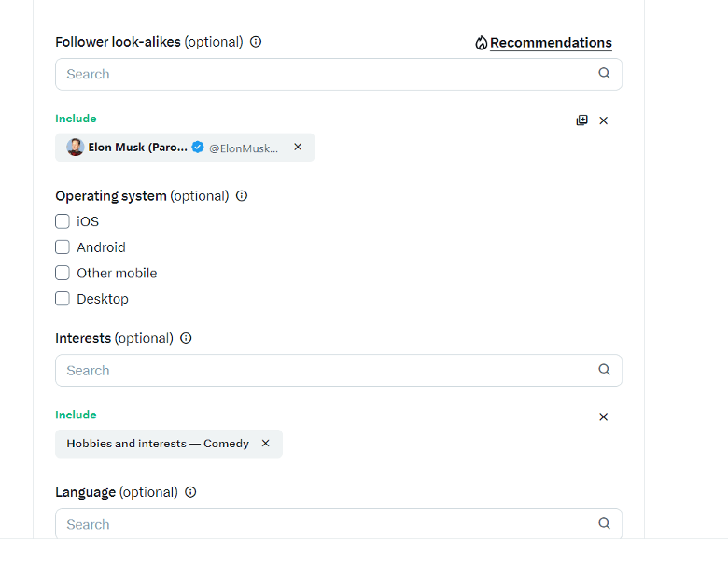This screenshot has height=579, width=728.
Task: Click the flame icon next to Recommendations
Action: click(481, 43)
